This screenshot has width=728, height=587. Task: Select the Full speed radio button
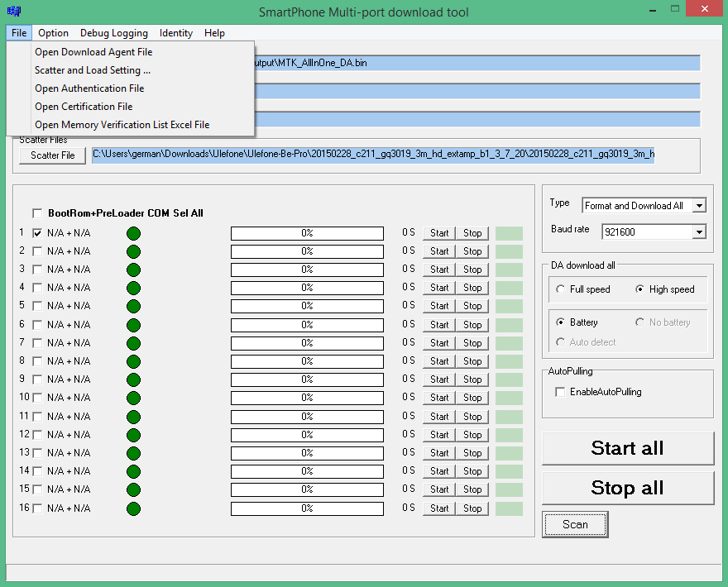point(562,289)
